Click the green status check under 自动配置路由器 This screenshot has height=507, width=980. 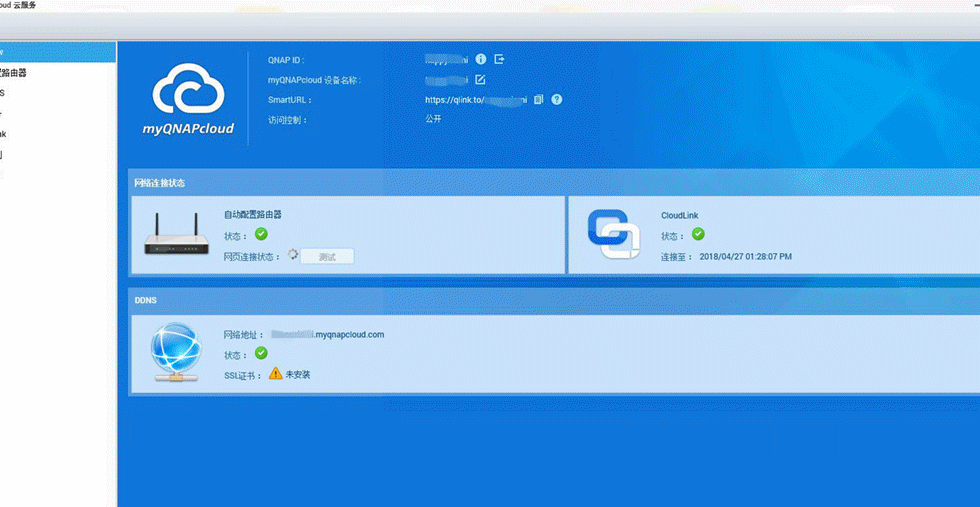(261, 234)
